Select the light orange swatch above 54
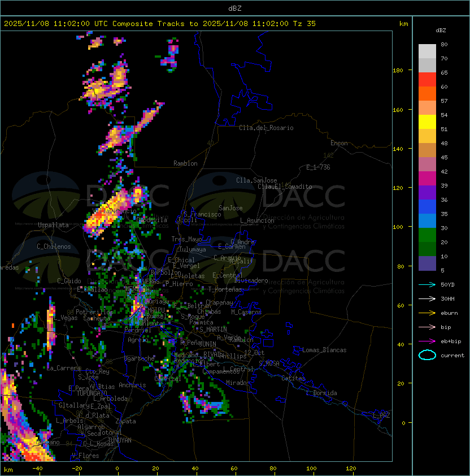The width and height of the screenshot is (470, 476). 427,108
